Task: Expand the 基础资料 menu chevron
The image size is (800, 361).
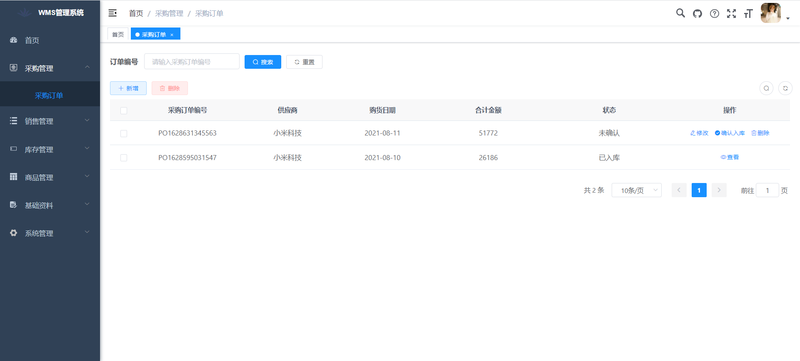Action: click(x=87, y=205)
